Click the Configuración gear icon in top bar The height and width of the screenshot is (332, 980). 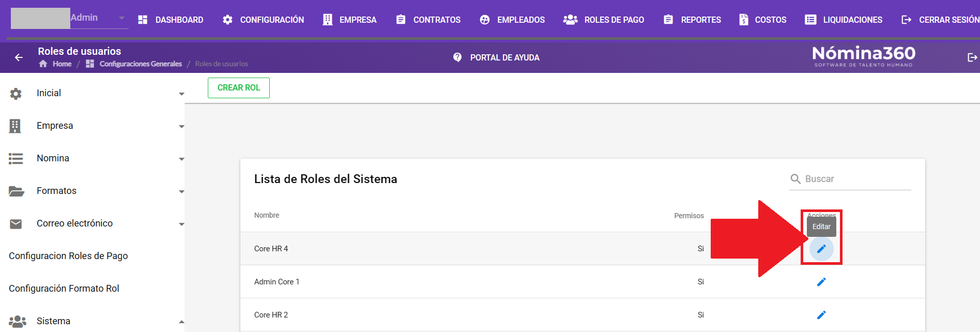[x=227, y=20]
